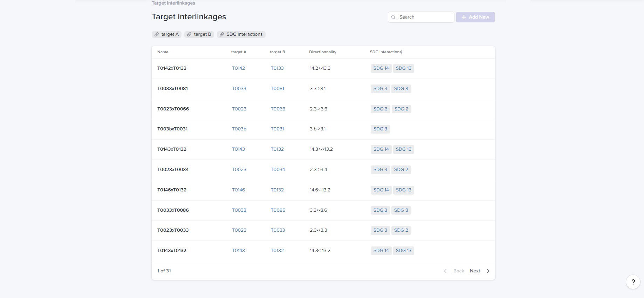Open the T0081 target B link
Viewport: 644px width, 298px height.
click(278, 89)
